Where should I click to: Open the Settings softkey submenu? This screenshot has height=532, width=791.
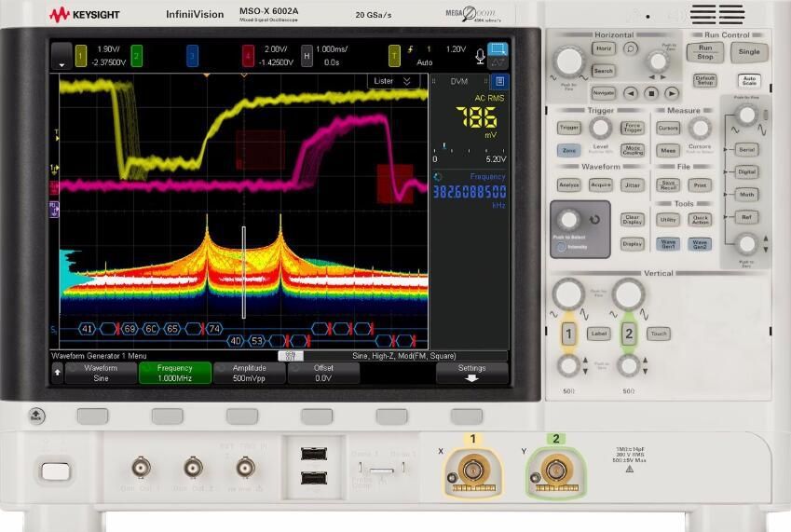[x=471, y=373]
